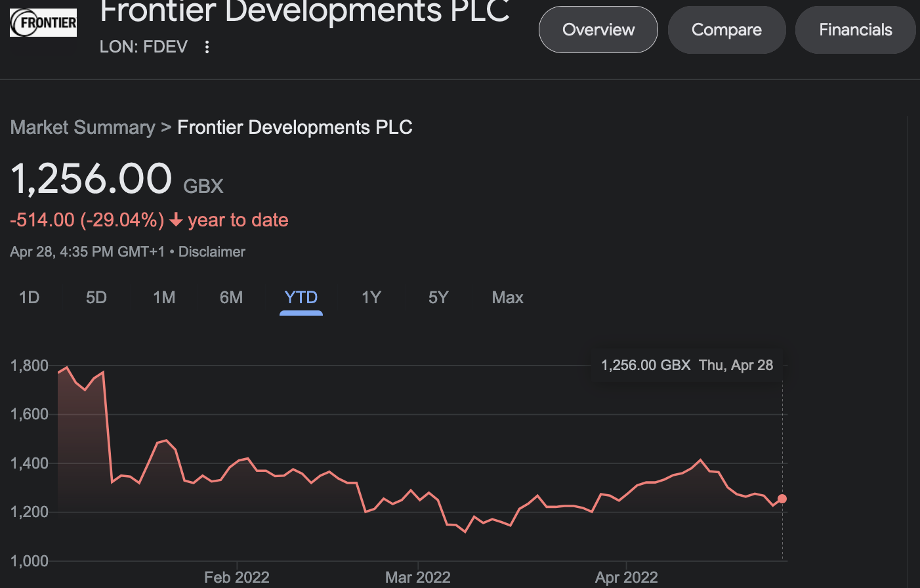Show the 1Y price chart
Viewport: 920px width, 588px height.
(x=371, y=297)
